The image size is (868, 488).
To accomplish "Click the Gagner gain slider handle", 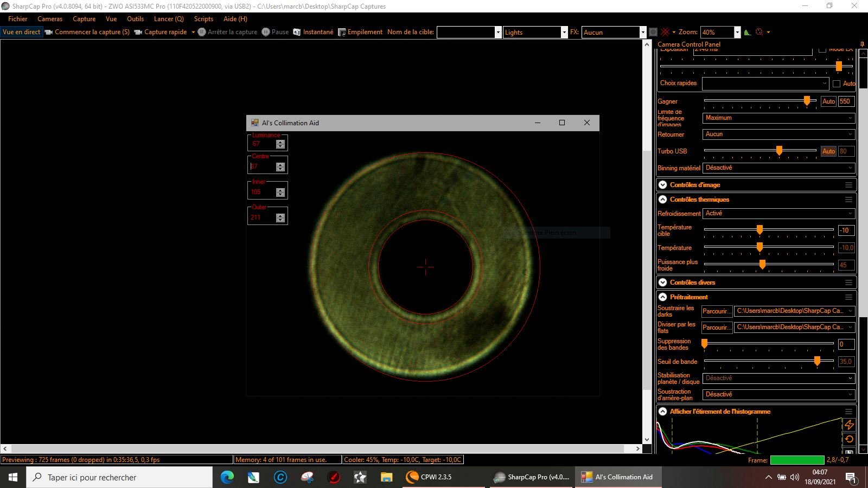I will pyautogui.click(x=807, y=101).
